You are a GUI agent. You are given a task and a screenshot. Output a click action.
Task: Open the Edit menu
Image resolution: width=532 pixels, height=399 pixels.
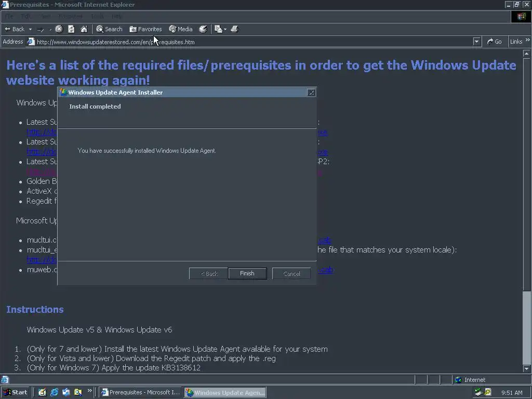point(25,16)
